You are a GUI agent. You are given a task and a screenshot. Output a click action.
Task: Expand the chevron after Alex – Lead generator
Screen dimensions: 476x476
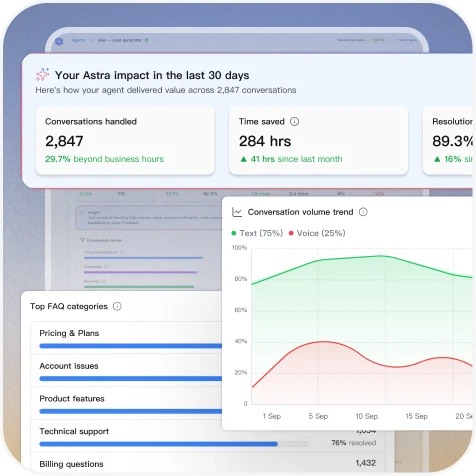[154, 40]
